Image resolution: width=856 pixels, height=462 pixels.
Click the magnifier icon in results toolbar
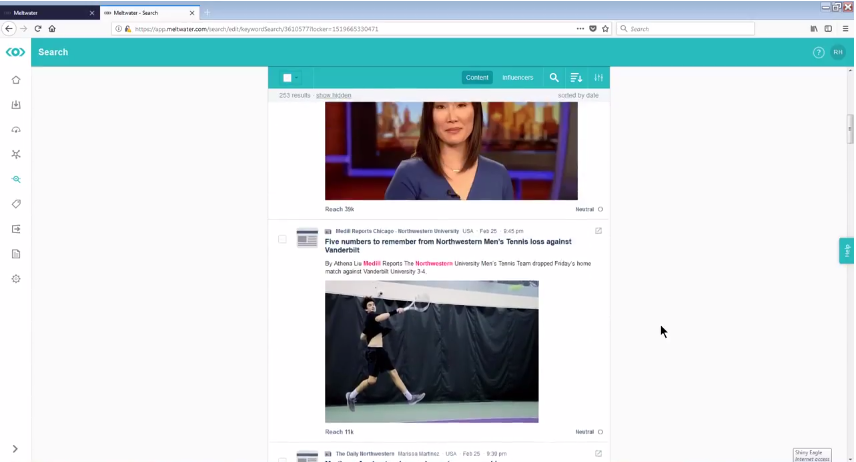(554, 78)
